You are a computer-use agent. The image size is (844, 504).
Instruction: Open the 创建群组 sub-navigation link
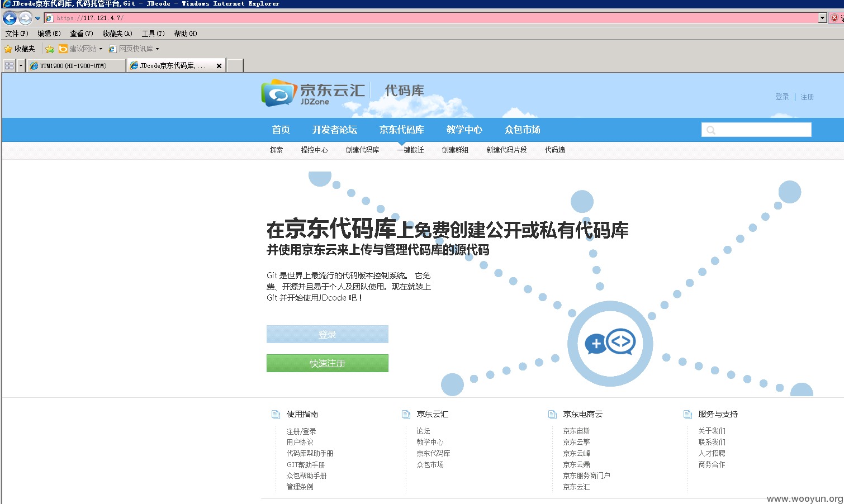pyautogui.click(x=455, y=150)
